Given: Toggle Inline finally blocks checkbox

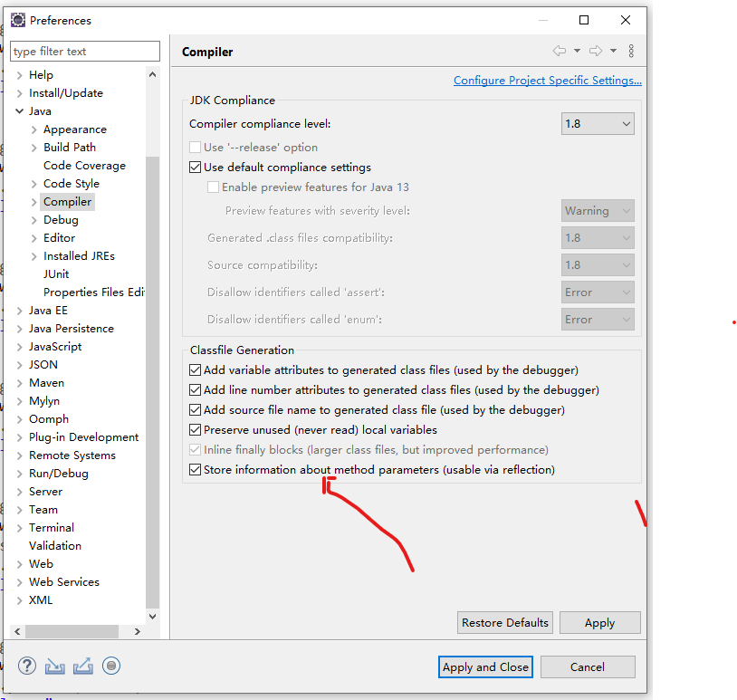Looking at the screenshot, I should pos(195,449).
